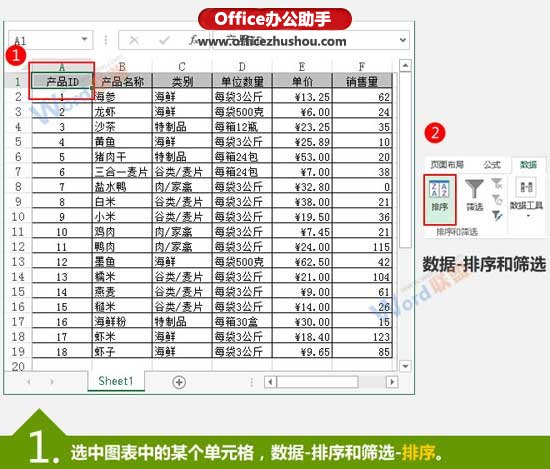This screenshot has height=469, width=550.
Task: Select column A header
Action: [x=62, y=67]
